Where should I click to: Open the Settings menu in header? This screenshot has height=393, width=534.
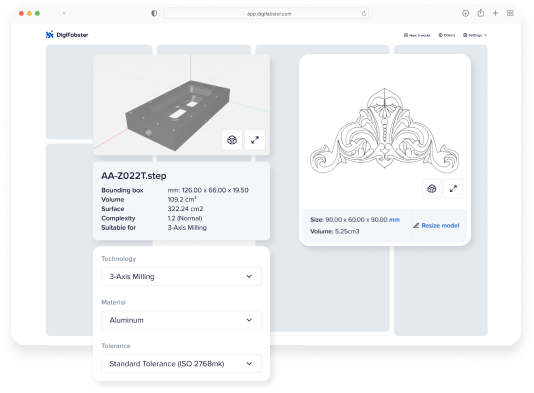click(x=475, y=35)
